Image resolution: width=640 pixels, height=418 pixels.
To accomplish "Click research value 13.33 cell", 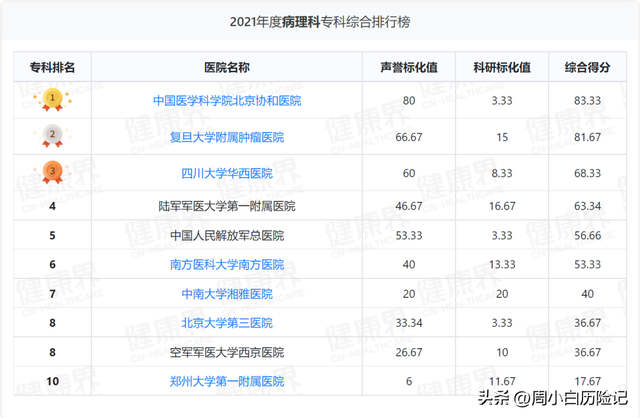I will pyautogui.click(x=502, y=265).
